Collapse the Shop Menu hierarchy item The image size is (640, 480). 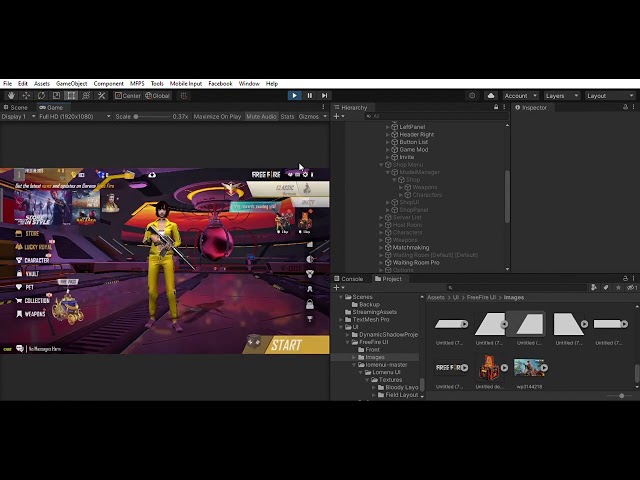coord(381,164)
